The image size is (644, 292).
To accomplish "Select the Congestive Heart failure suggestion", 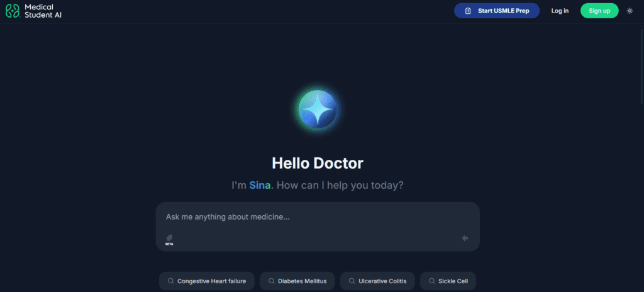I will tap(206, 281).
